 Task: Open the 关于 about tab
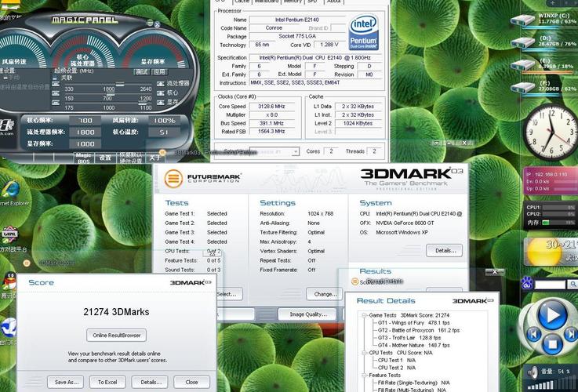coord(154,158)
